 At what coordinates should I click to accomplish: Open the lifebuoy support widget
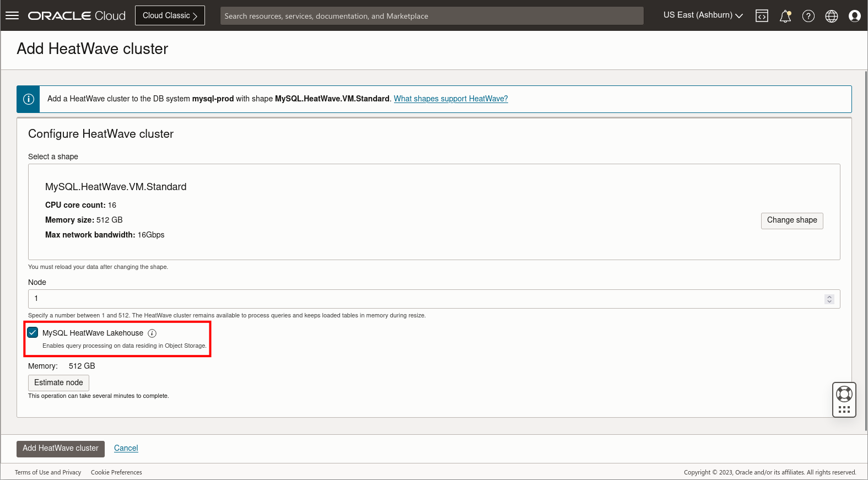coord(844,400)
